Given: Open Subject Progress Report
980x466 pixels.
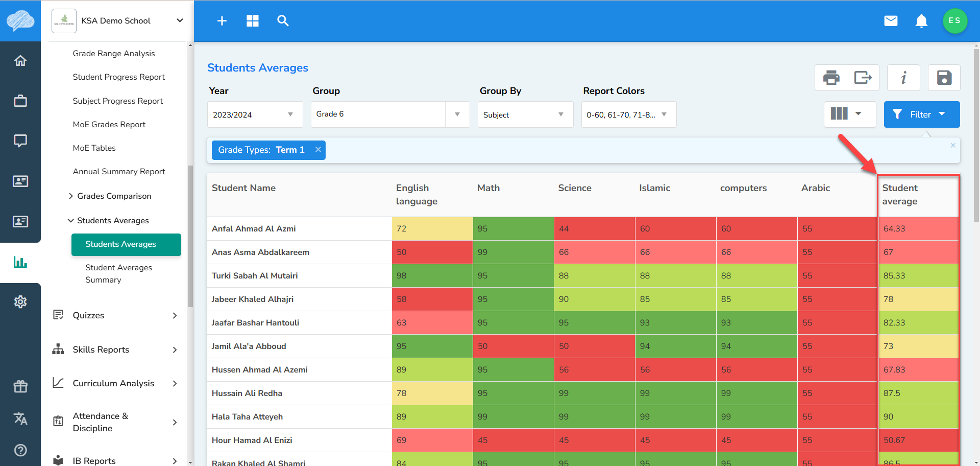Looking at the screenshot, I should 118,101.
